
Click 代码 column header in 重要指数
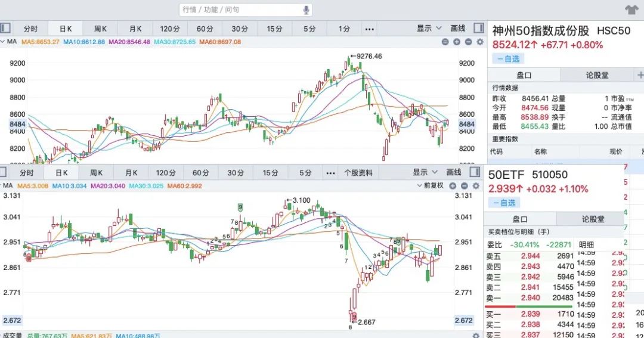click(496, 151)
